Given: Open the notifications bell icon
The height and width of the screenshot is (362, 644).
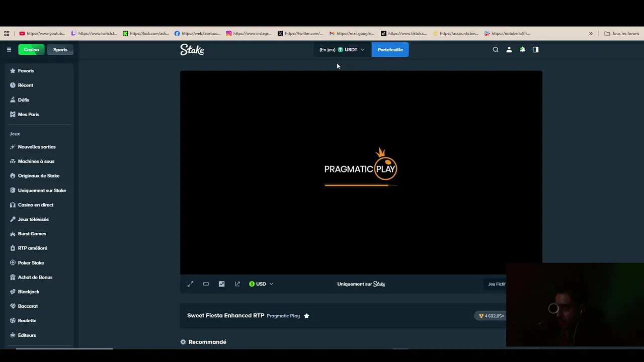Looking at the screenshot, I should (x=522, y=50).
